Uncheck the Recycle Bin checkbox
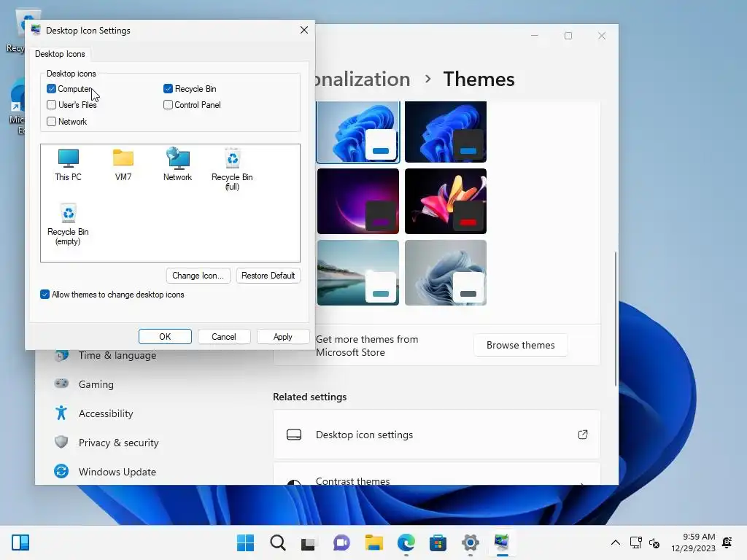 tap(168, 88)
